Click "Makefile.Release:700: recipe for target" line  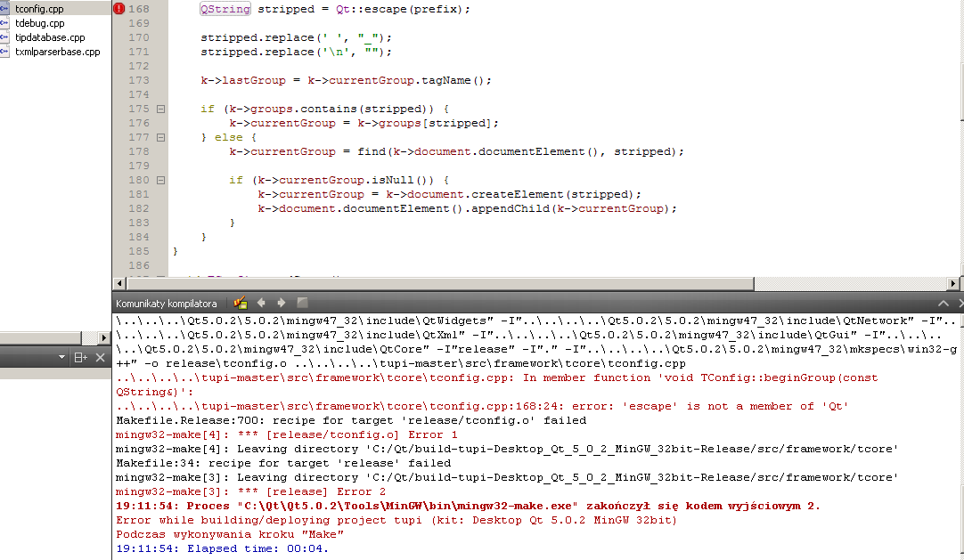tap(351, 420)
